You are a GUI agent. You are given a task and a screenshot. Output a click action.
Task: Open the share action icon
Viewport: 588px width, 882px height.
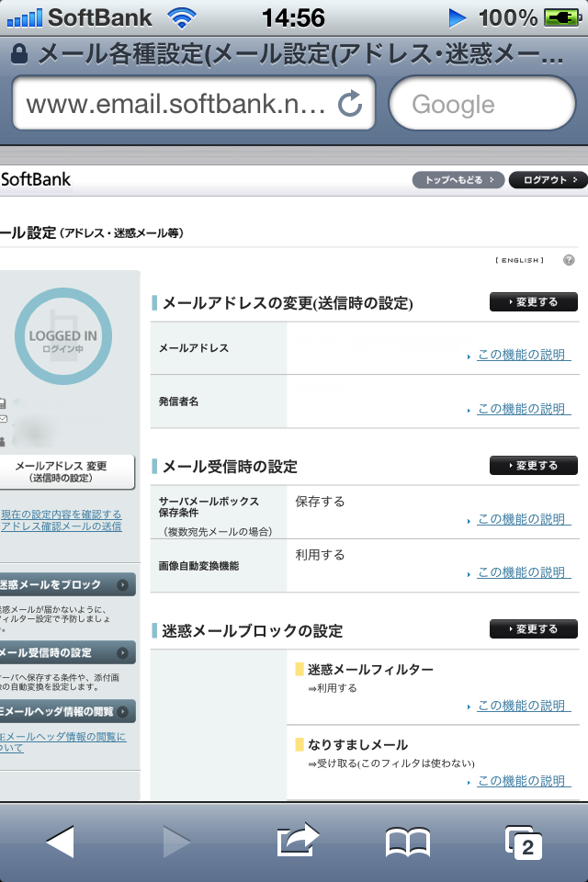298,840
